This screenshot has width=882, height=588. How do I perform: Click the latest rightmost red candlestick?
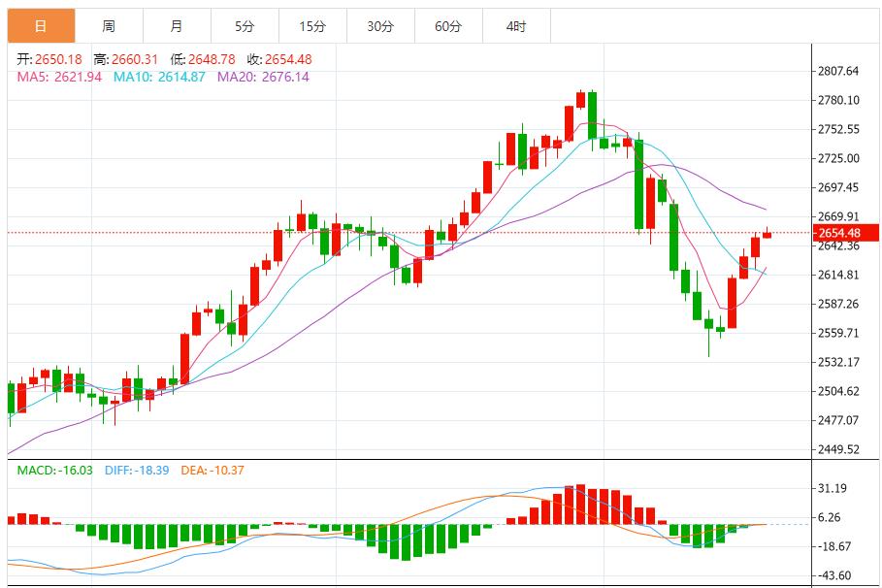pos(767,234)
